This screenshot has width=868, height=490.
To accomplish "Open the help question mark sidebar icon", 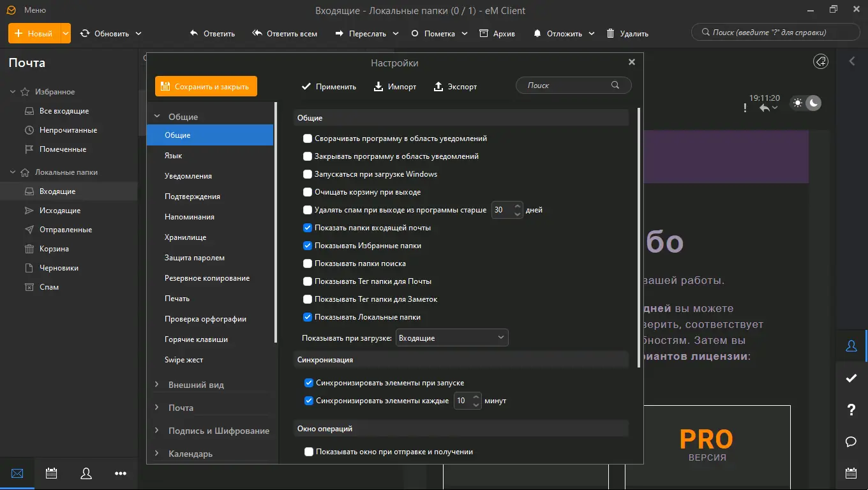I will pyautogui.click(x=851, y=410).
